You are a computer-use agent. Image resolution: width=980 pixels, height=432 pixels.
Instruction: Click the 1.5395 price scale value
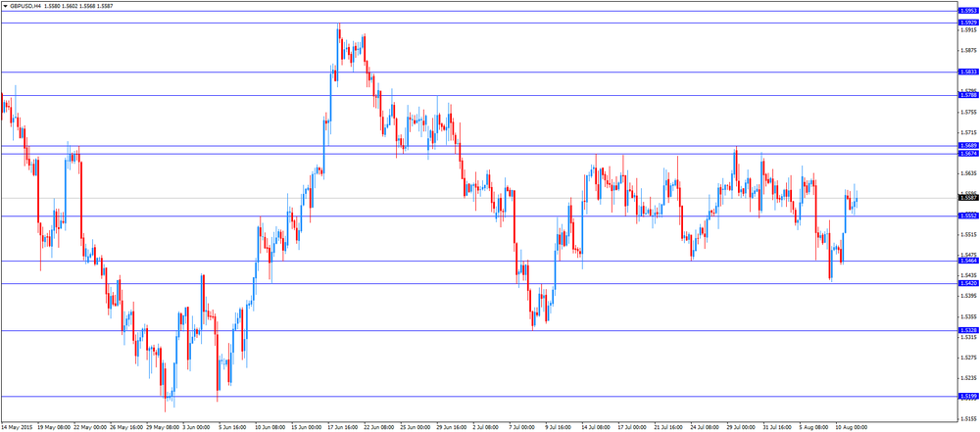(x=969, y=296)
